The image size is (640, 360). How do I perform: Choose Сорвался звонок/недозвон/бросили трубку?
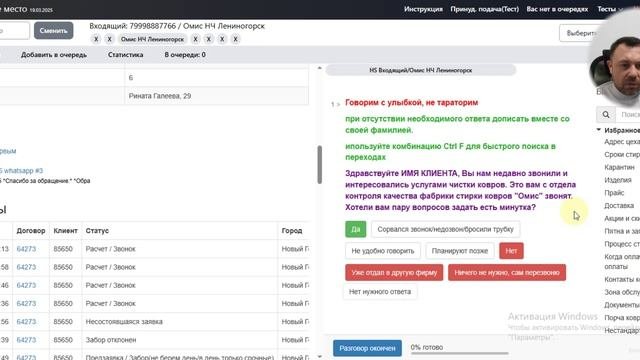pyautogui.click(x=445, y=229)
